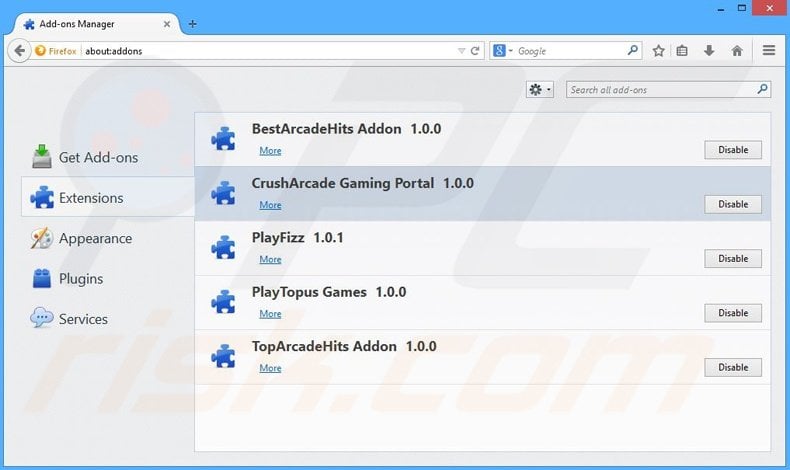The width and height of the screenshot is (790, 470).
Task: Open the Firefox hamburger menu
Action: coord(769,50)
